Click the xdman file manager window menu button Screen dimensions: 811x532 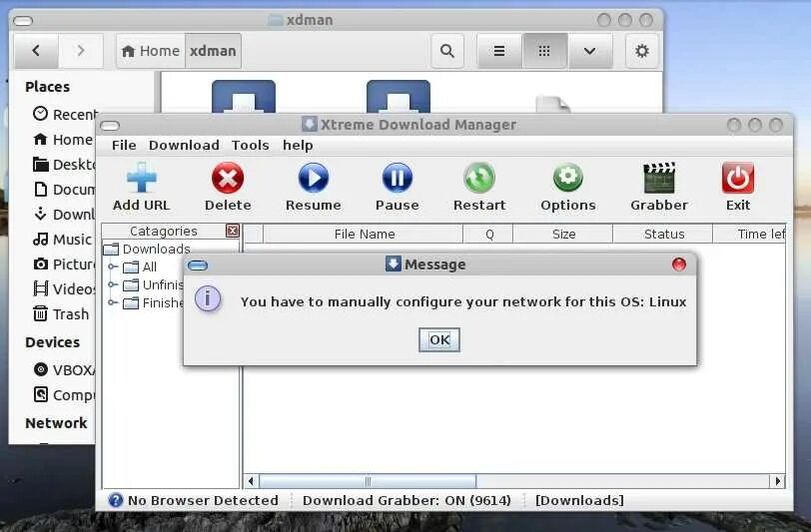tap(23, 21)
